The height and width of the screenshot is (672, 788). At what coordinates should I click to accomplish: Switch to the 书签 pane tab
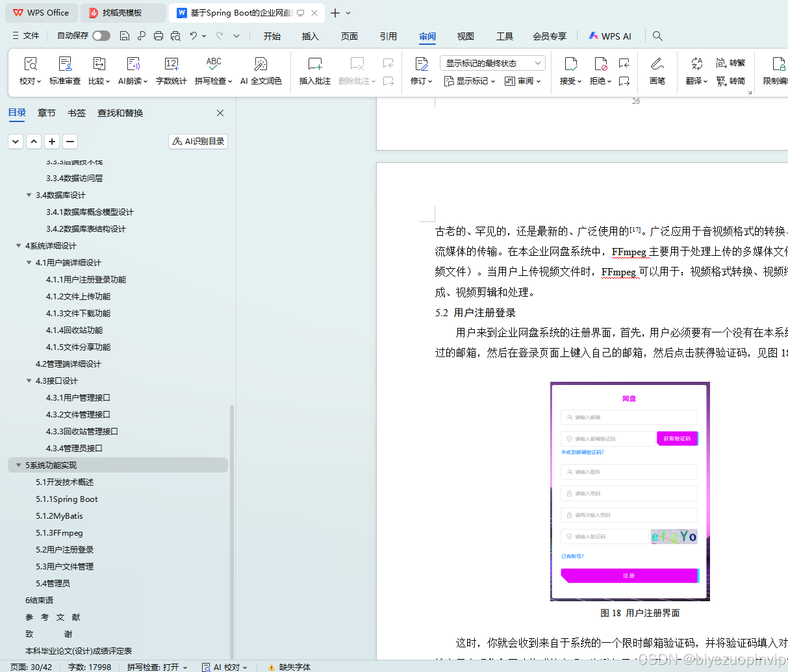[x=77, y=113]
